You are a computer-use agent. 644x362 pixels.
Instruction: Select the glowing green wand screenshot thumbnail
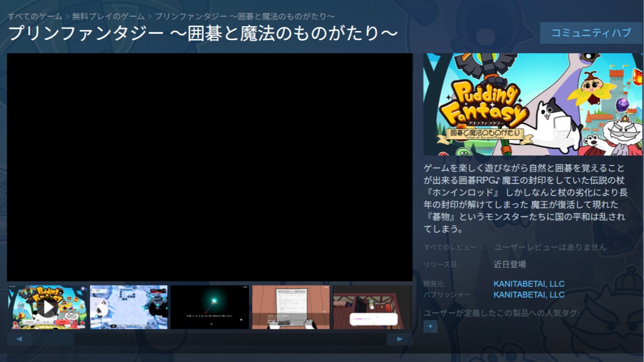209,307
